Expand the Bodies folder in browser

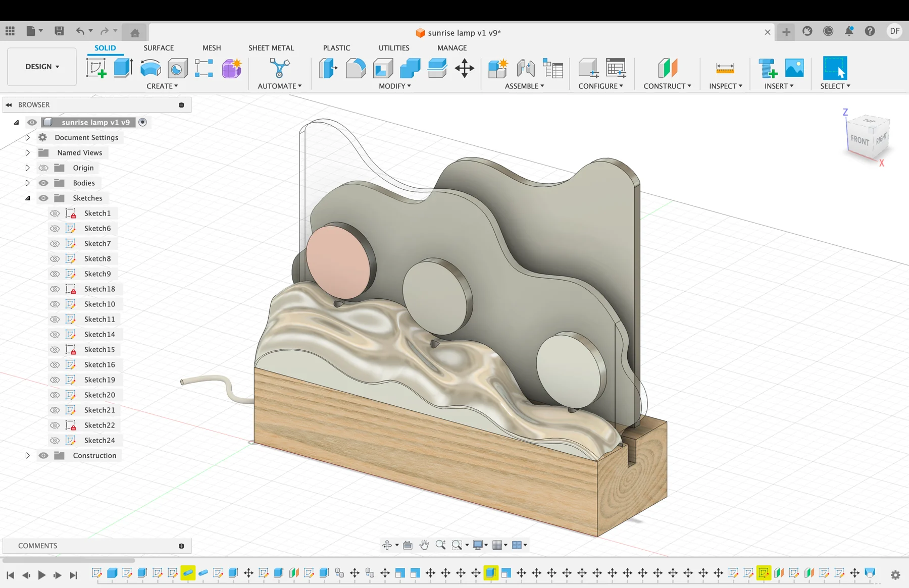pyautogui.click(x=28, y=183)
